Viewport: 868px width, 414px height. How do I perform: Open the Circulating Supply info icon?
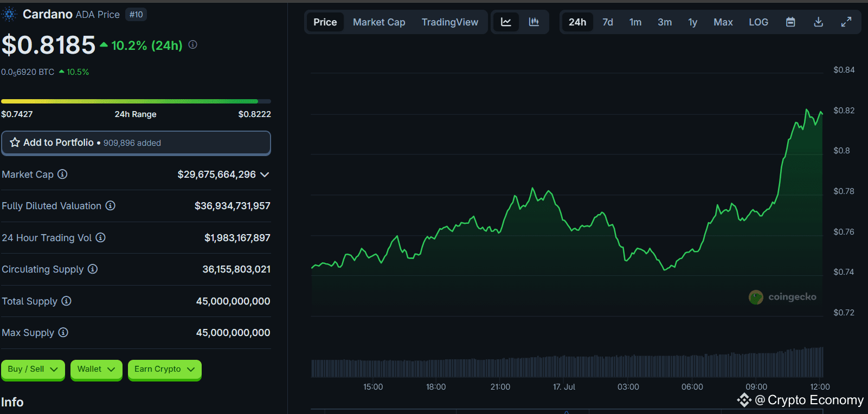(93, 269)
